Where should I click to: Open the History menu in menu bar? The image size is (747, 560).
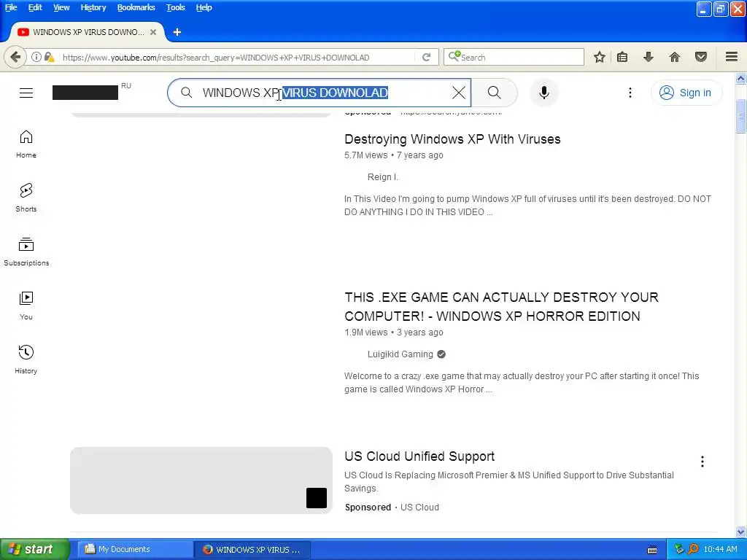[x=93, y=7]
